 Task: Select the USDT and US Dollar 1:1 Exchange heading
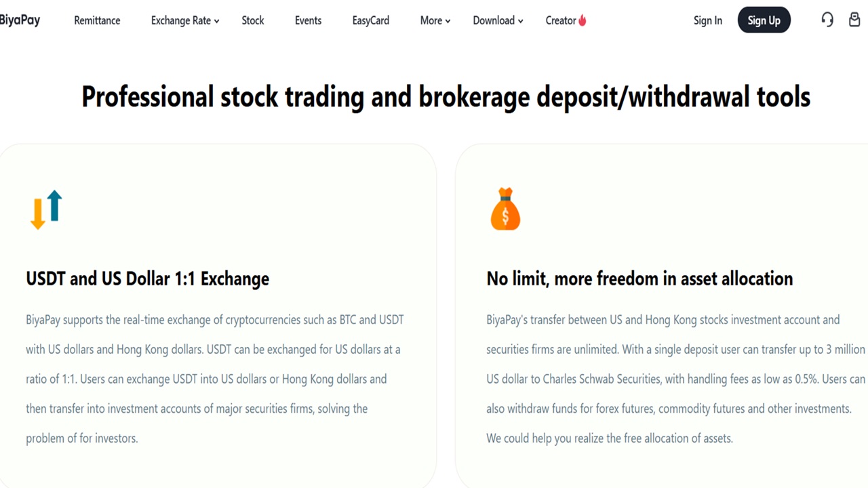coord(148,279)
